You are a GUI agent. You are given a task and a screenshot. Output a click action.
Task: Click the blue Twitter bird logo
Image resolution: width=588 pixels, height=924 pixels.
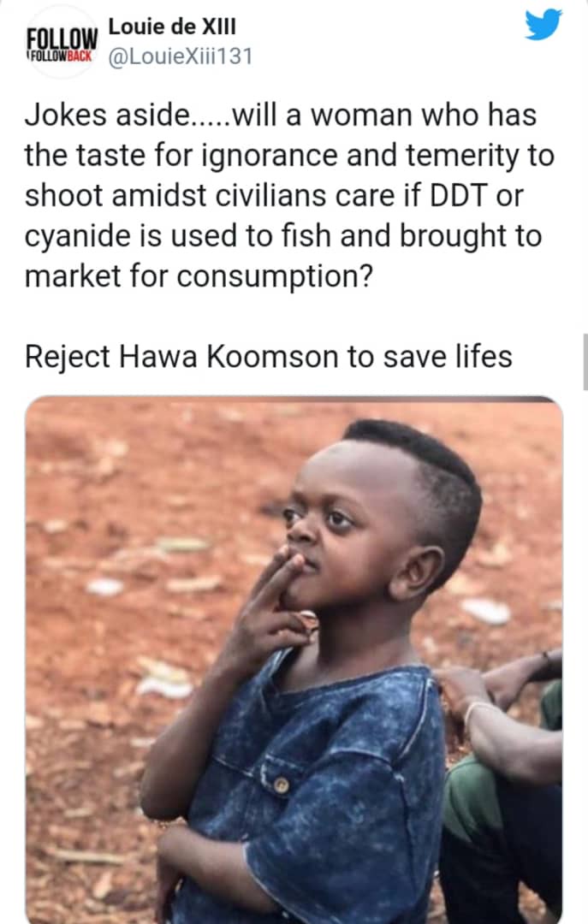coord(543,25)
